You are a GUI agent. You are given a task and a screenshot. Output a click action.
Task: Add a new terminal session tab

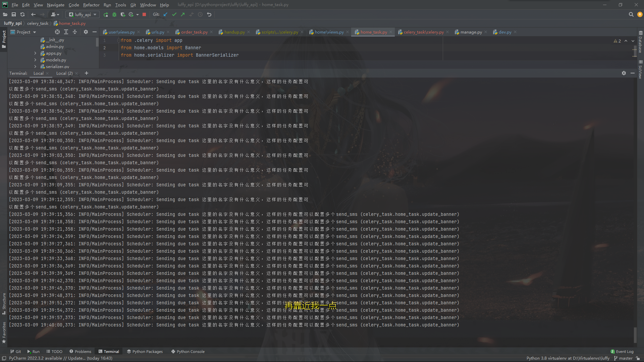(87, 73)
